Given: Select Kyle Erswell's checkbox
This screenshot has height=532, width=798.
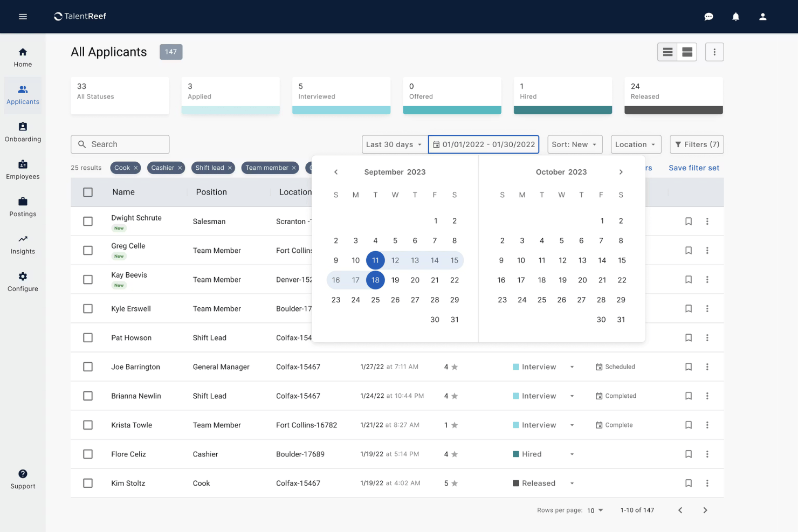Looking at the screenshot, I should (88, 309).
